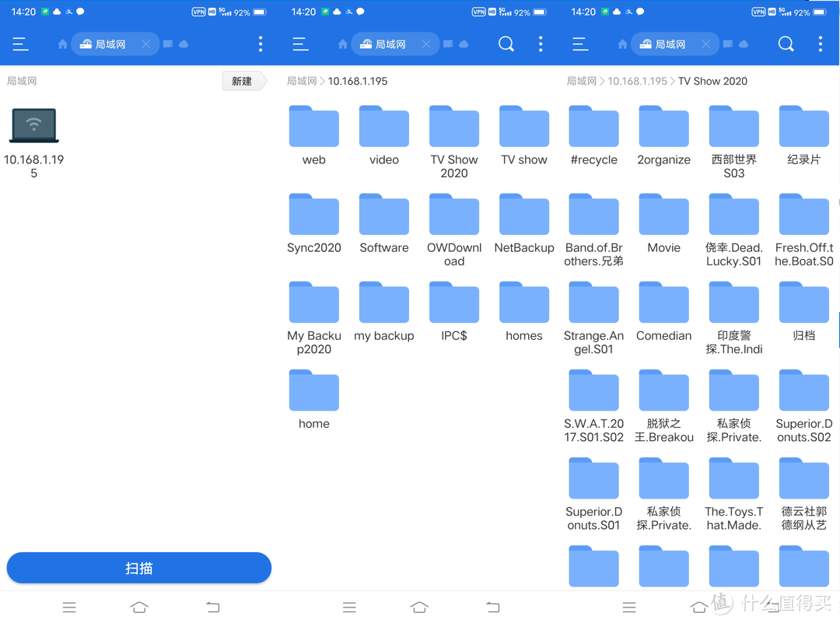This screenshot has width=840, height=623.
Task: Open three-dot overflow menu in right screen
Action: point(820,44)
